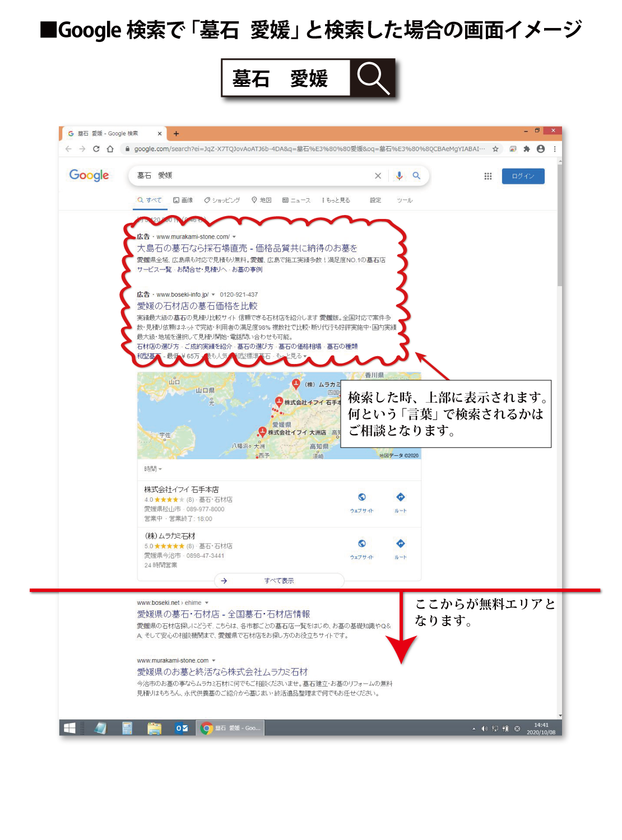The width and height of the screenshot is (622, 840).
Task: Open the Chrome extensions puzzle icon
Action: 526,149
